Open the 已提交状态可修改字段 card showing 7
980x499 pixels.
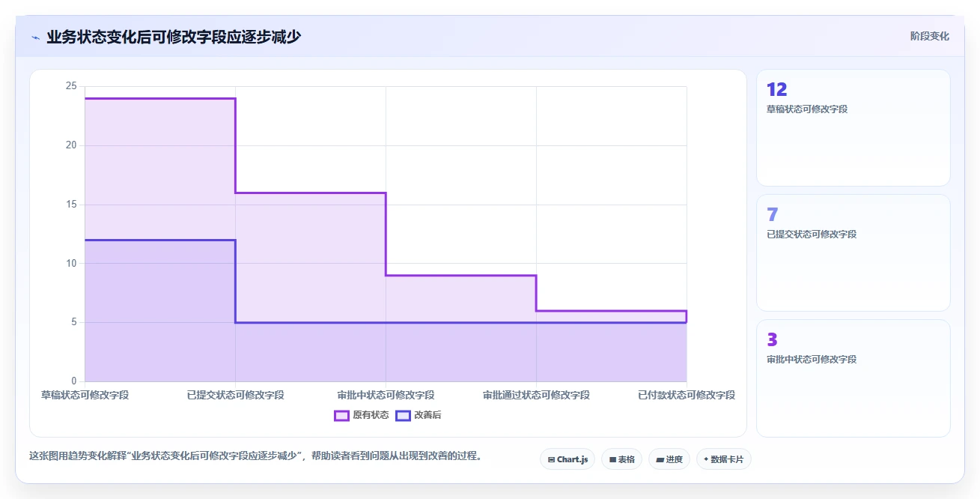853,253
